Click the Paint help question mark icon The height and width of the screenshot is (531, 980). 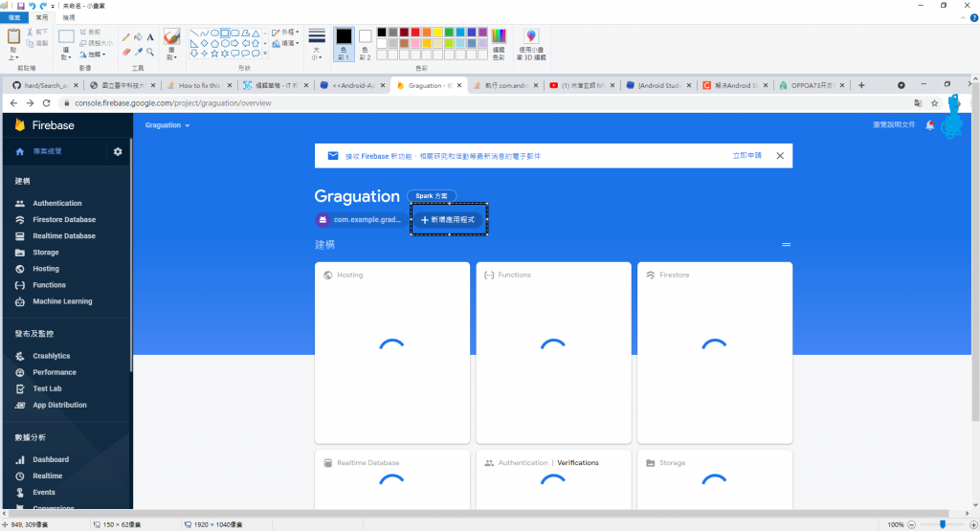pyautogui.click(x=973, y=18)
